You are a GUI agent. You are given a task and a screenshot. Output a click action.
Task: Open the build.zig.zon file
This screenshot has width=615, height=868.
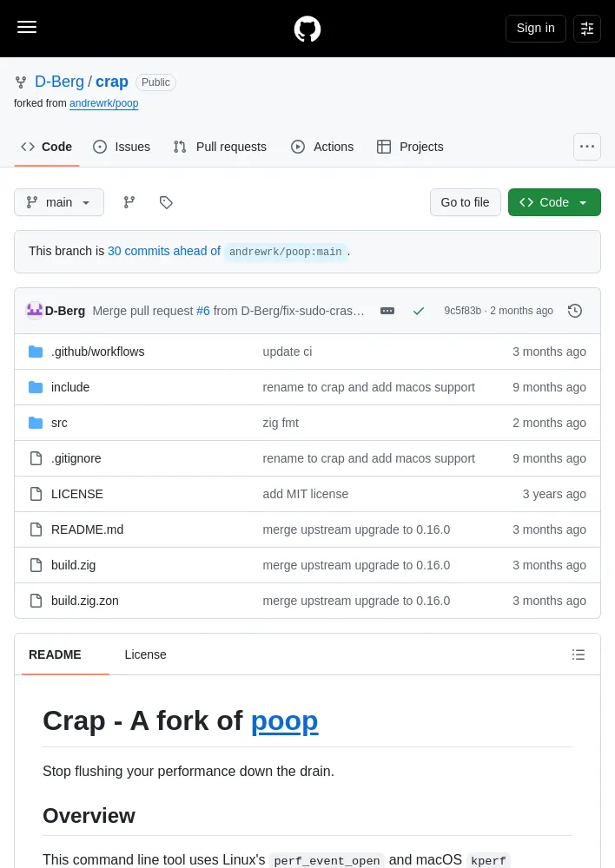[x=85, y=601]
